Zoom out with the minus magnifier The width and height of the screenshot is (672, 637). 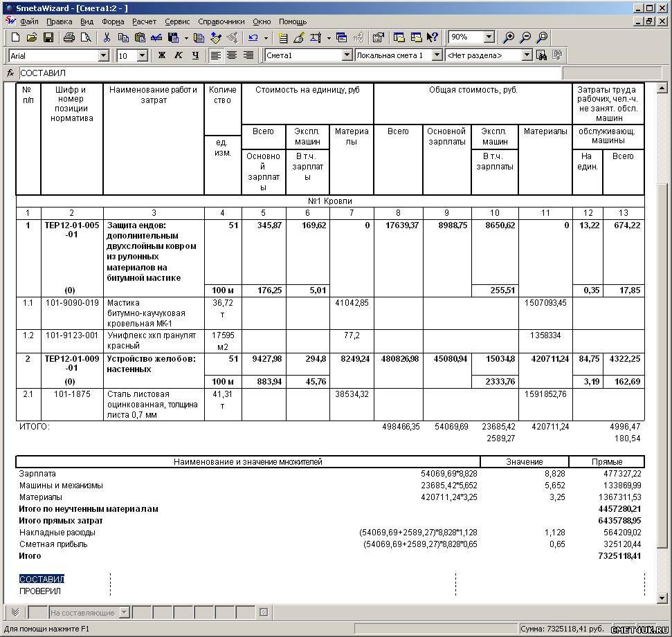pyautogui.click(x=525, y=38)
